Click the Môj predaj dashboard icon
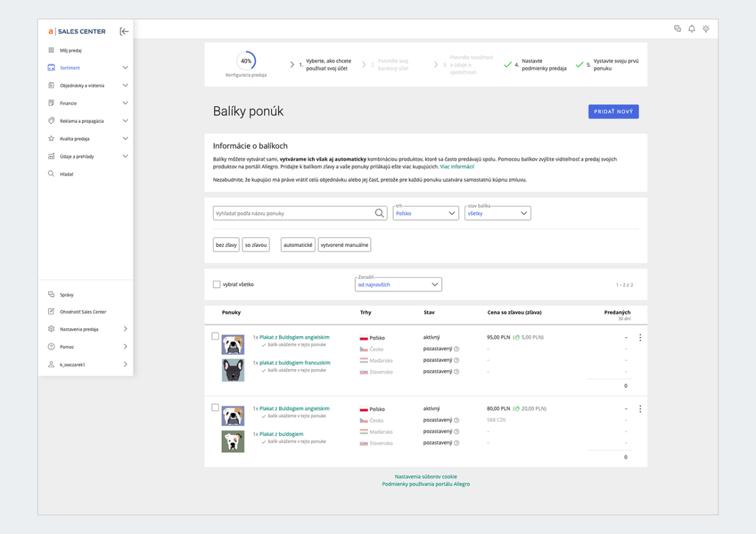This screenshot has width=756, height=534. pyautogui.click(x=51, y=50)
